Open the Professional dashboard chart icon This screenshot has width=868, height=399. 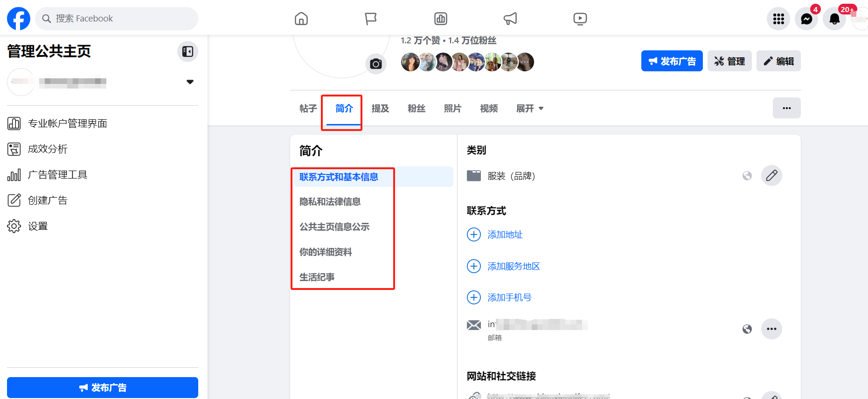[441, 19]
